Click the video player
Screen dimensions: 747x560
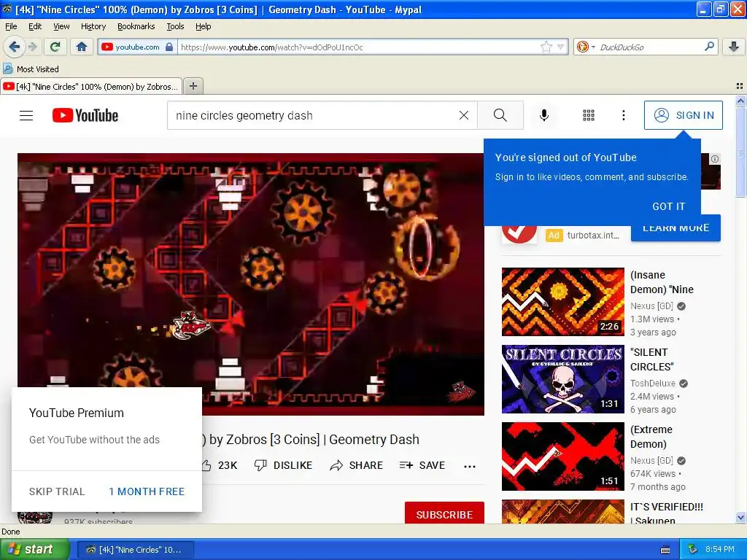tap(251, 284)
